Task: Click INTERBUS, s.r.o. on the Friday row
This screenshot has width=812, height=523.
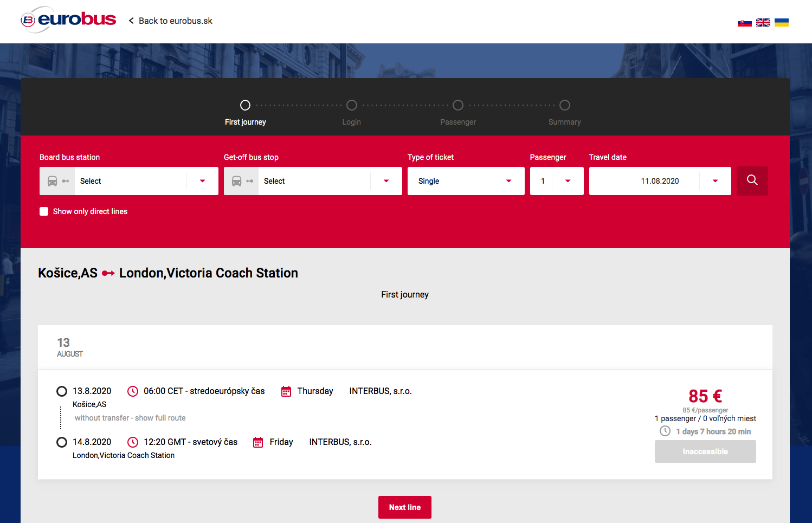Action: (x=340, y=442)
